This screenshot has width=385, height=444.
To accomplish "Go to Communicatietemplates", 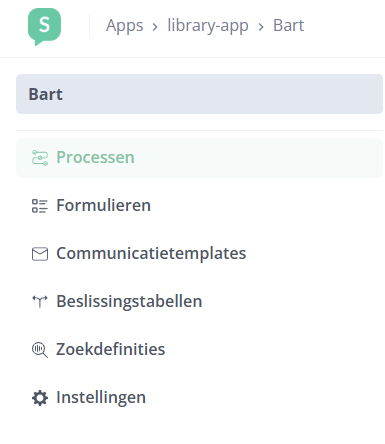I will (x=151, y=253).
